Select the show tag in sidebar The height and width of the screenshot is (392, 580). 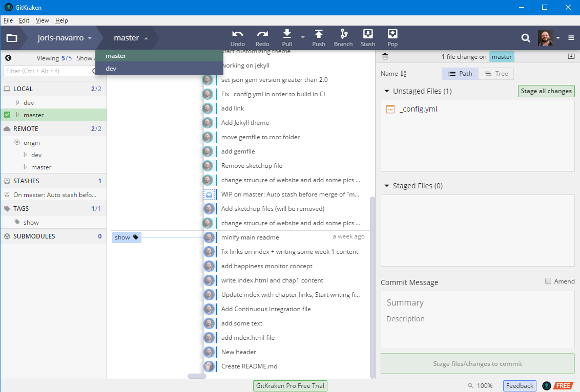[x=54, y=223]
